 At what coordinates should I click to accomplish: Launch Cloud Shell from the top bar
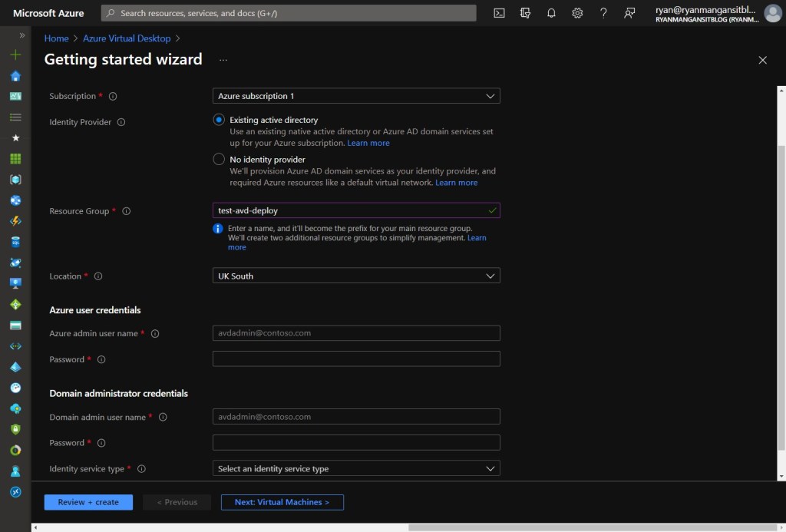(499, 13)
